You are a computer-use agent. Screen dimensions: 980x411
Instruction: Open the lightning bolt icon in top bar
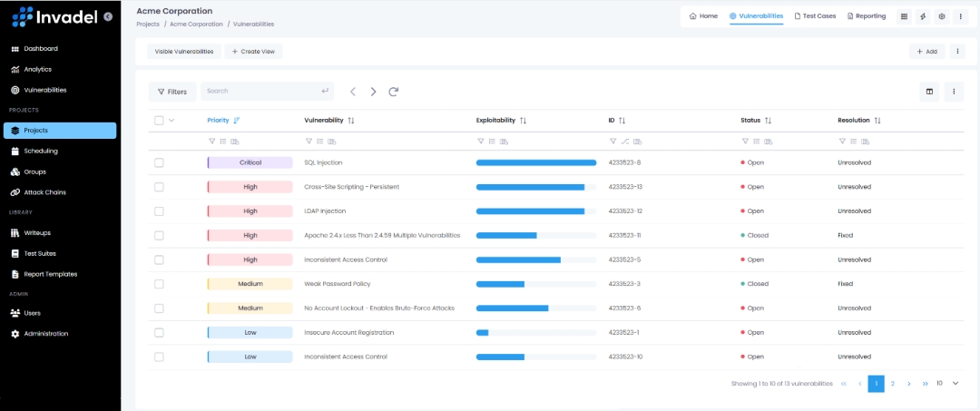[x=923, y=16]
